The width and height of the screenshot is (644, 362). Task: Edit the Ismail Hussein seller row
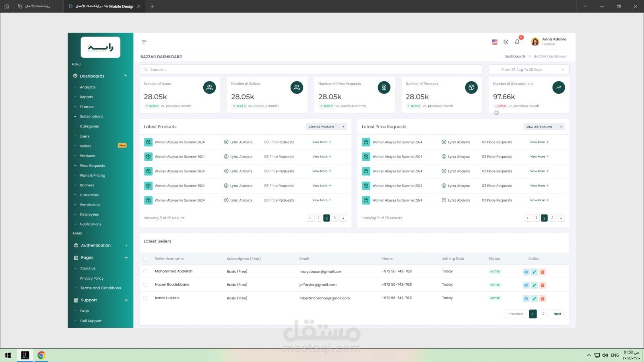pos(534,298)
